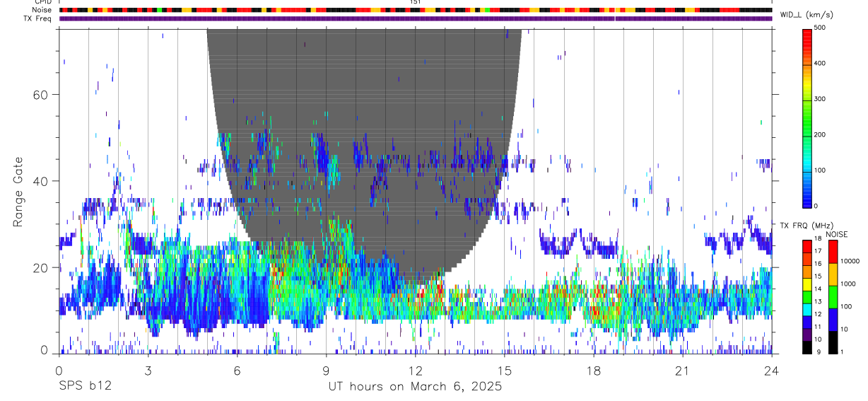
Task: Click the "Range Gate" y-axis title
Action: (x=19, y=192)
